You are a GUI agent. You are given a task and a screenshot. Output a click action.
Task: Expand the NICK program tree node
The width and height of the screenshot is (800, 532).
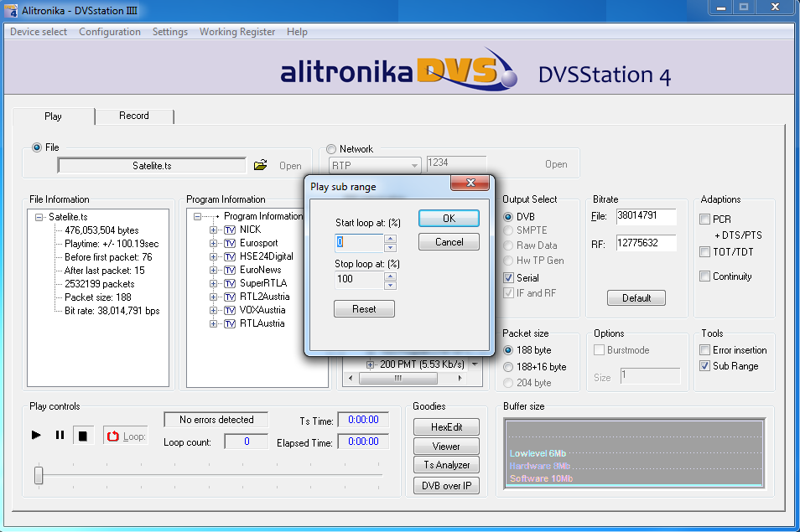(x=214, y=230)
